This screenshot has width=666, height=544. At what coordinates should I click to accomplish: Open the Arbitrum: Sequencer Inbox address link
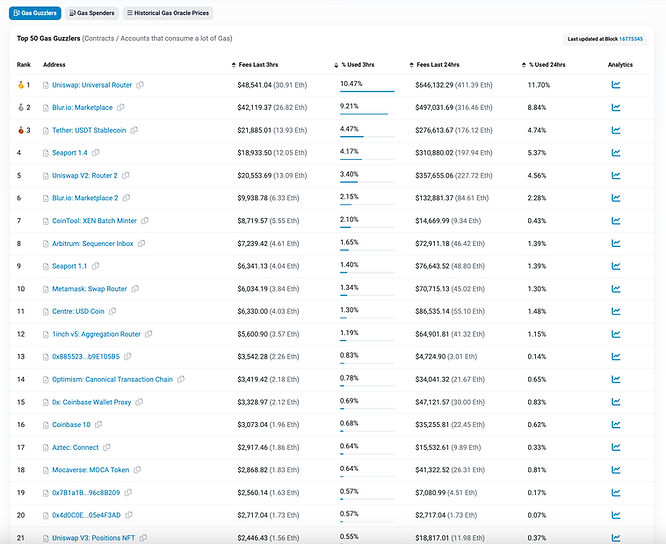pos(92,244)
